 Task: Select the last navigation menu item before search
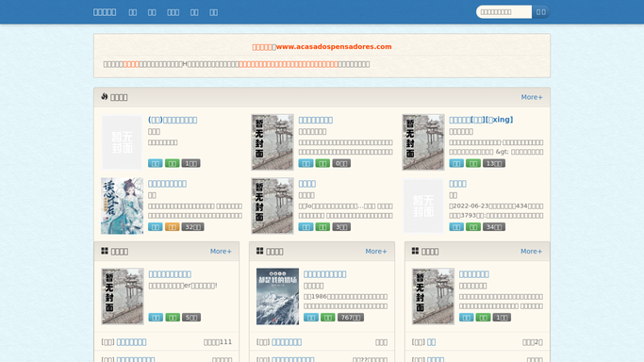pos(214,12)
